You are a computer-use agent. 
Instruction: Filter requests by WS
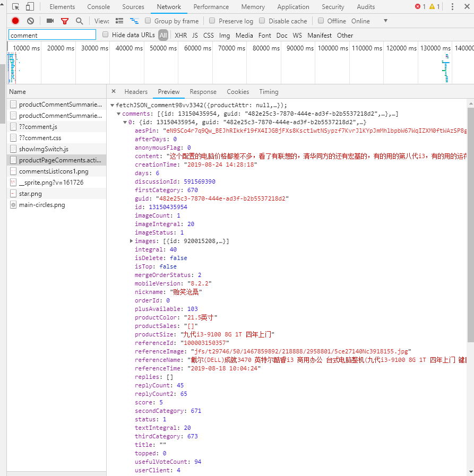click(297, 35)
